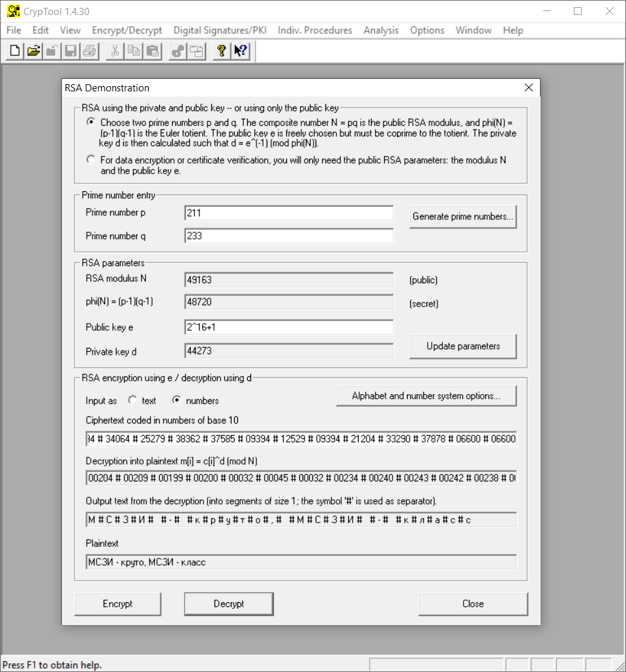This screenshot has width=626, height=672.
Task: Open the Encrypt/Decrypt menu
Action: tap(127, 31)
